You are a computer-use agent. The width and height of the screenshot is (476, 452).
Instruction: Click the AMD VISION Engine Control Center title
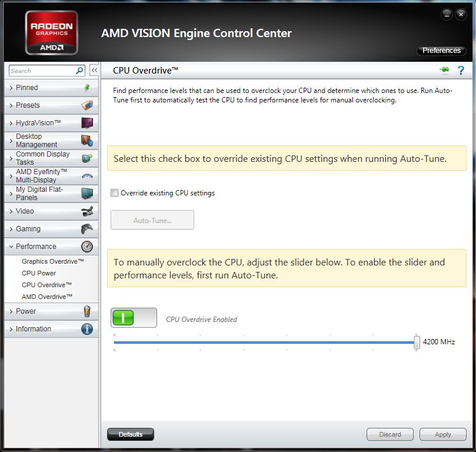coord(197,33)
